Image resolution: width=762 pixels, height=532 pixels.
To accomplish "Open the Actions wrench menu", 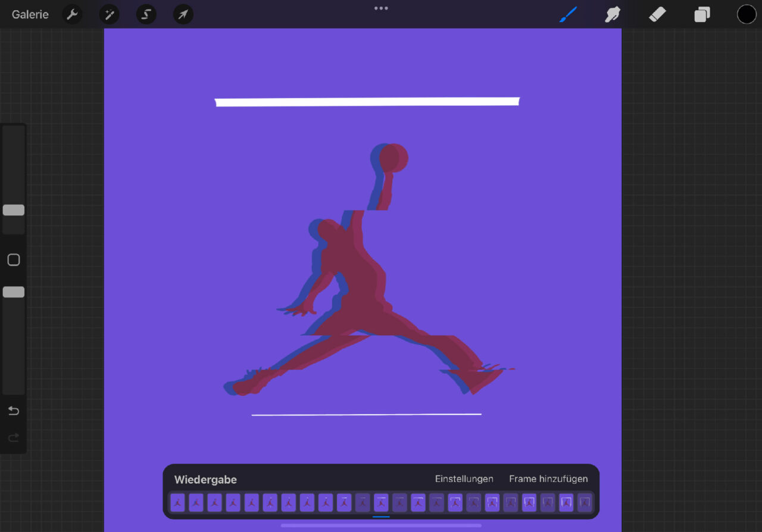I will (72, 14).
